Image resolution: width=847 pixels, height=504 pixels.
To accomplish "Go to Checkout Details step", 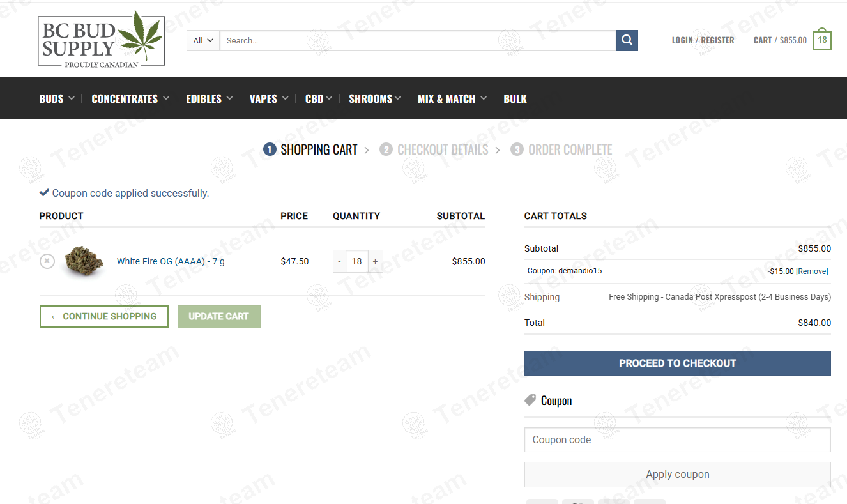I will pyautogui.click(x=434, y=149).
